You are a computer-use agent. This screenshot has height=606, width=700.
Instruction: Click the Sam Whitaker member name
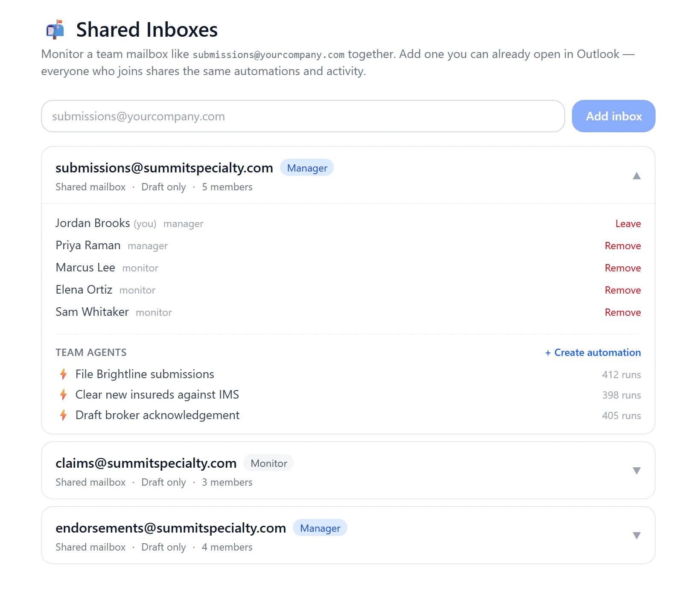[x=92, y=312]
